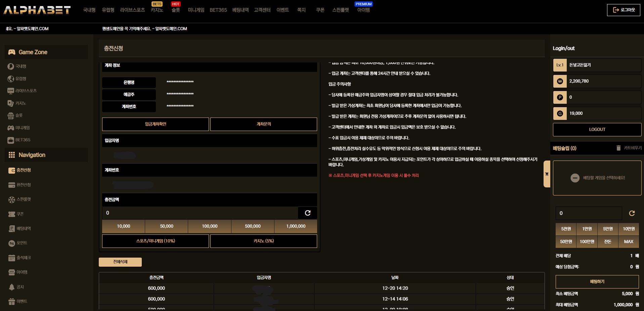Screen dimensions: 644x311
Task: Click the 입금계좌확인 button
Action: (x=155, y=124)
